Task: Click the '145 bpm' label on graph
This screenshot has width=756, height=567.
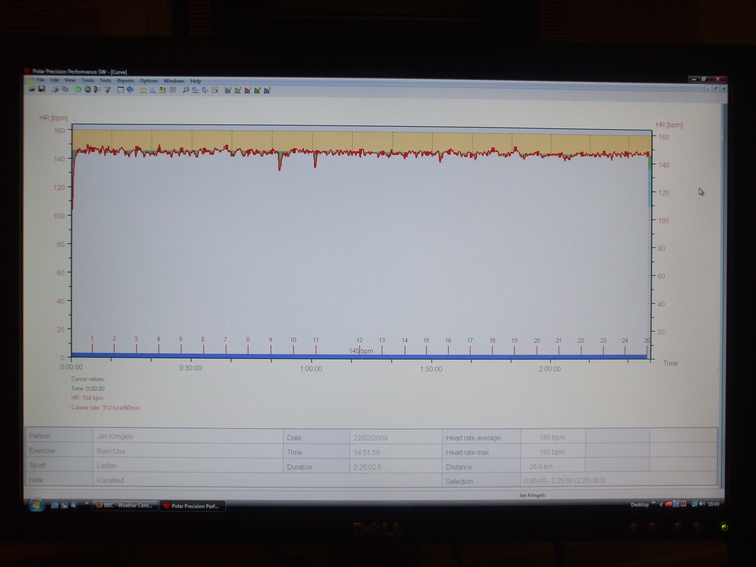Action: [361, 351]
